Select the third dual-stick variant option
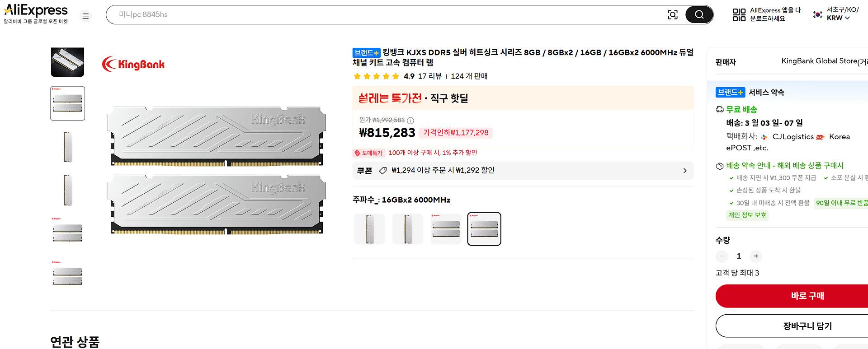The image size is (868, 349). pos(446,229)
